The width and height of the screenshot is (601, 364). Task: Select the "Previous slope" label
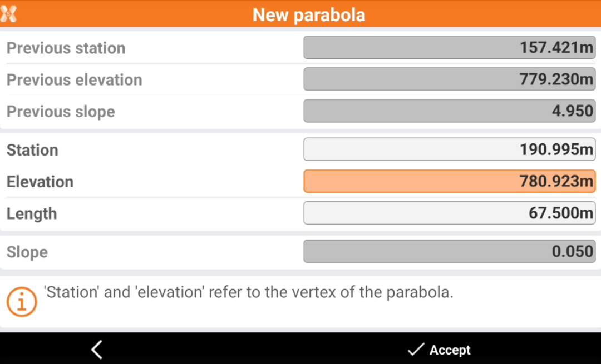pyautogui.click(x=61, y=112)
